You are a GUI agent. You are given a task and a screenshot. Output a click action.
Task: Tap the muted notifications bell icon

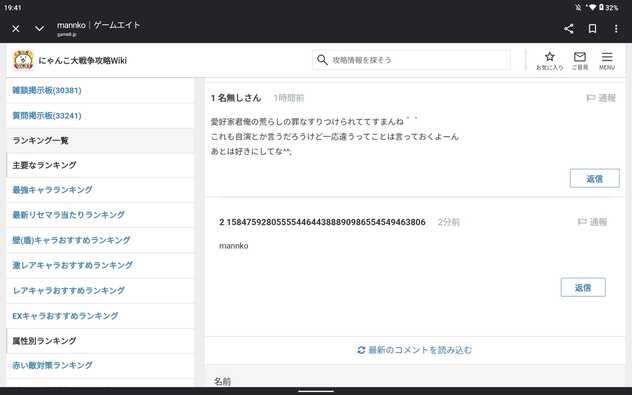click(578, 8)
